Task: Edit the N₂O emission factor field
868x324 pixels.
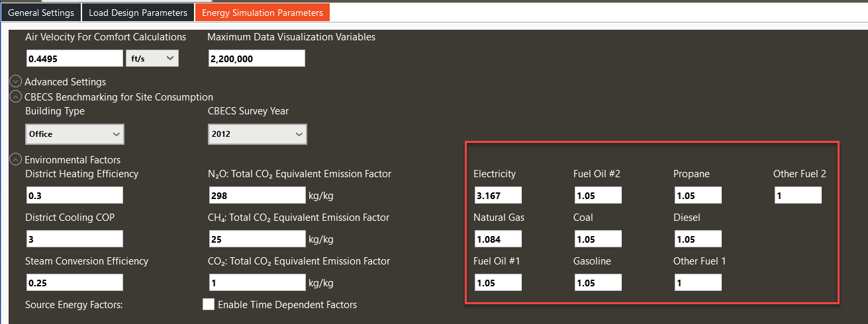Action: click(256, 196)
